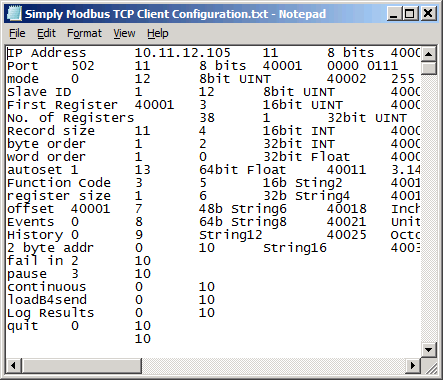Click the text 'Events'
Image resolution: width=443 pixels, height=380 pixels.
pos(31,222)
